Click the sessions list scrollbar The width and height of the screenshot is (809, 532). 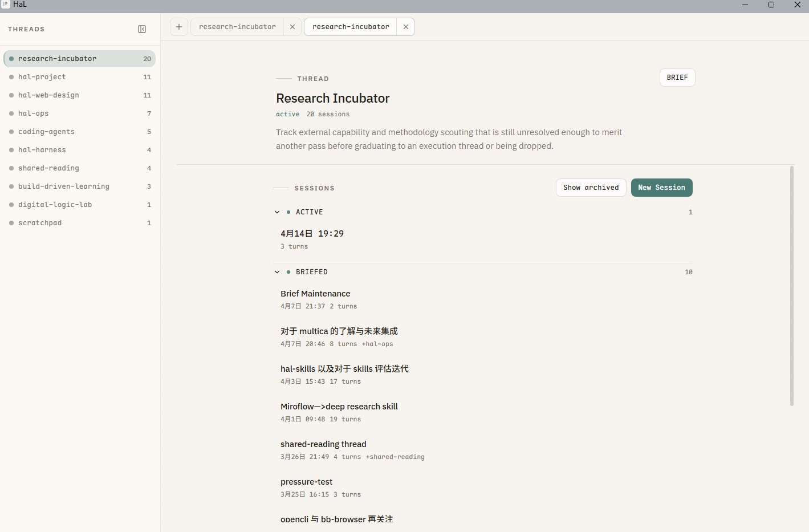792,286
